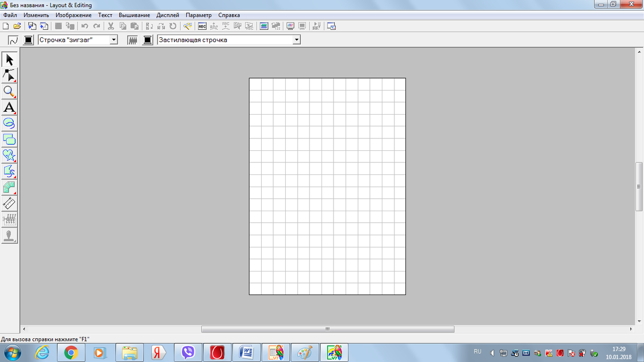The image size is (644, 362).
Task: Pick the circle or arc drawing tool
Action: [10, 123]
